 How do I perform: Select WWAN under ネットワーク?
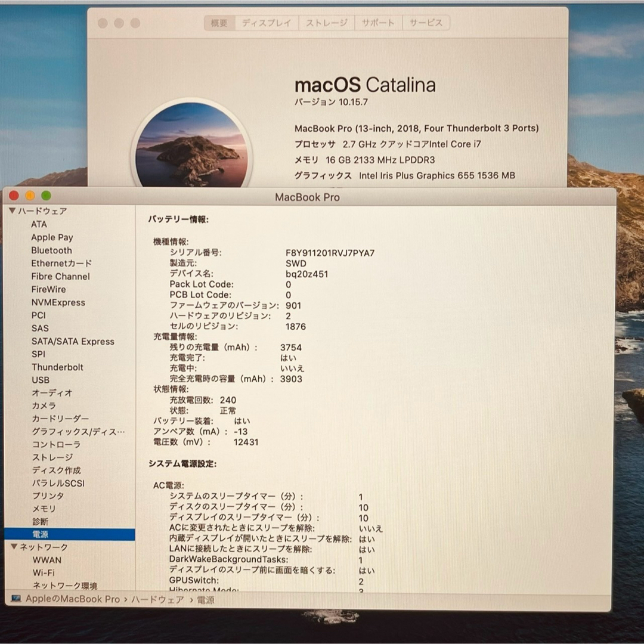47,560
